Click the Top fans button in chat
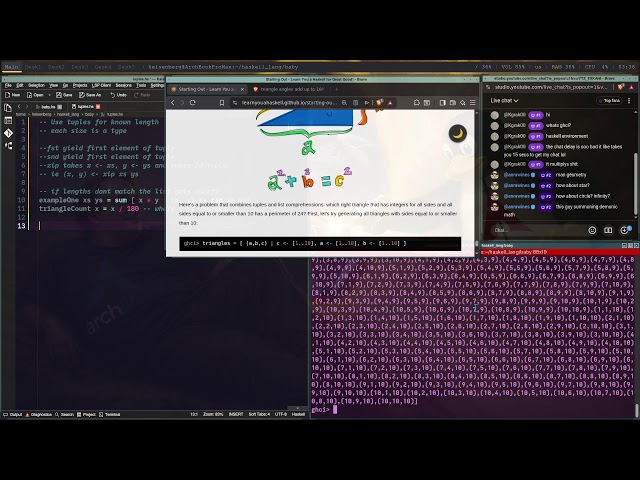Viewport: 640px width, 480px height. tap(609, 100)
